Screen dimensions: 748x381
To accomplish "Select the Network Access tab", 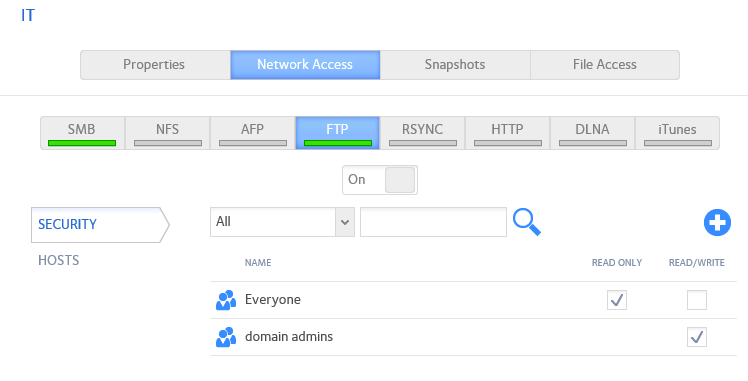I will pyautogui.click(x=305, y=65).
